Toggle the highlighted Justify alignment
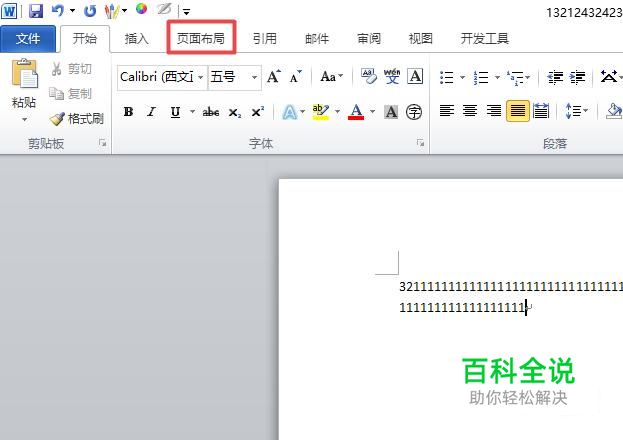This screenshot has width=623, height=440. click(x=518, y=110)
